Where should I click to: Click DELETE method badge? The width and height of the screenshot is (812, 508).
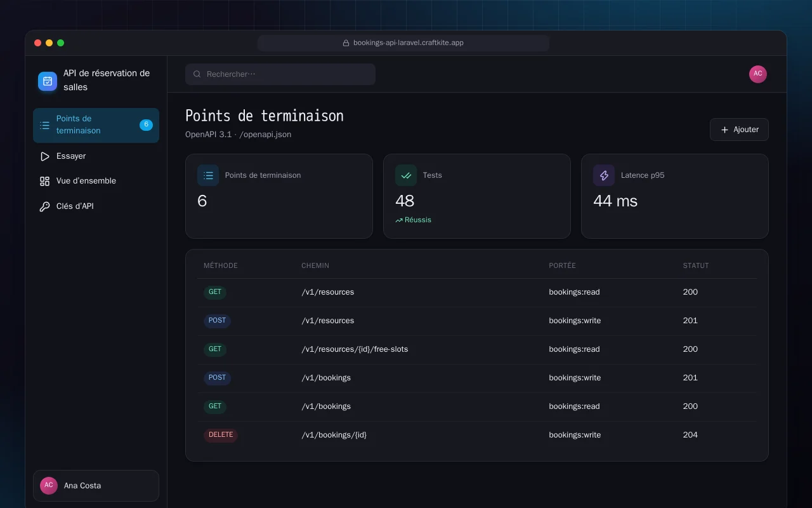pos(221,435)
